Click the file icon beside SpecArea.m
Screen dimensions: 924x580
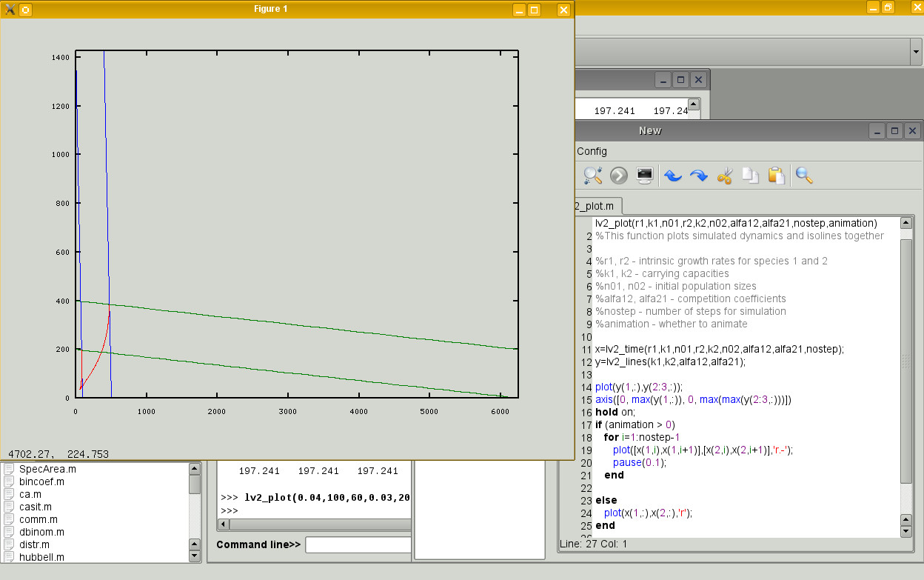pos(10,469)
